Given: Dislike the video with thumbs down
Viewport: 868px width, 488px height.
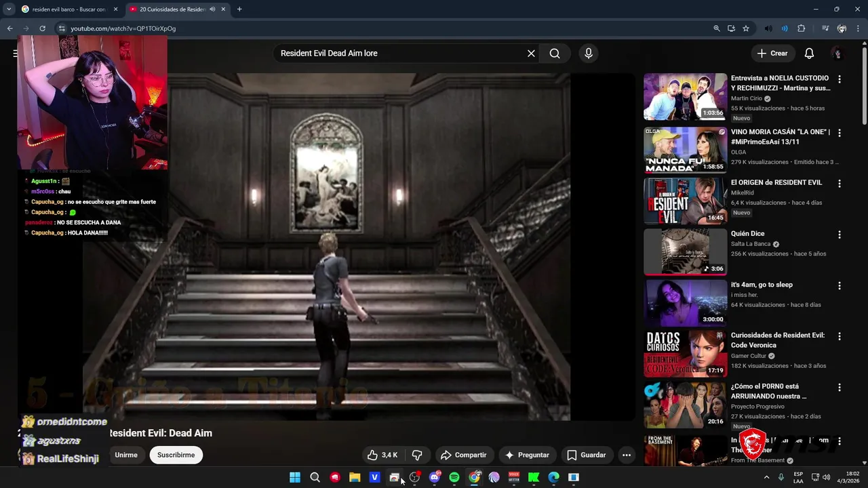Looking at the screenshot, I should click(x=417, y=455).
